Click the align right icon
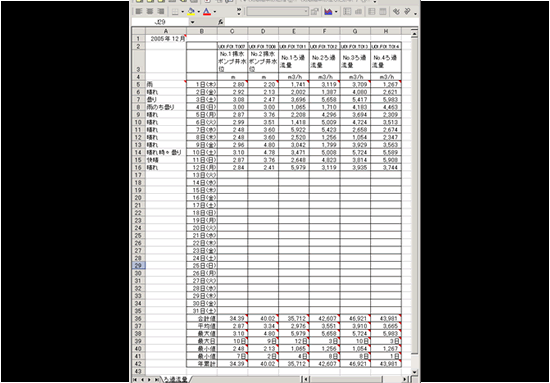 pyautogui.click(x=161, y=12)
